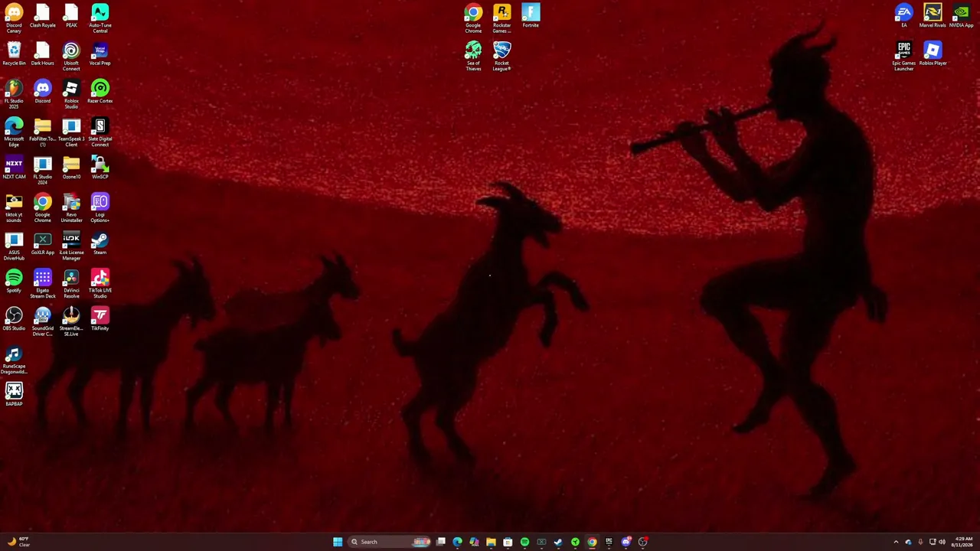
Task: Select the RuneScape Dragonwilds audio file icon
Action: click(x=14, y=360)
